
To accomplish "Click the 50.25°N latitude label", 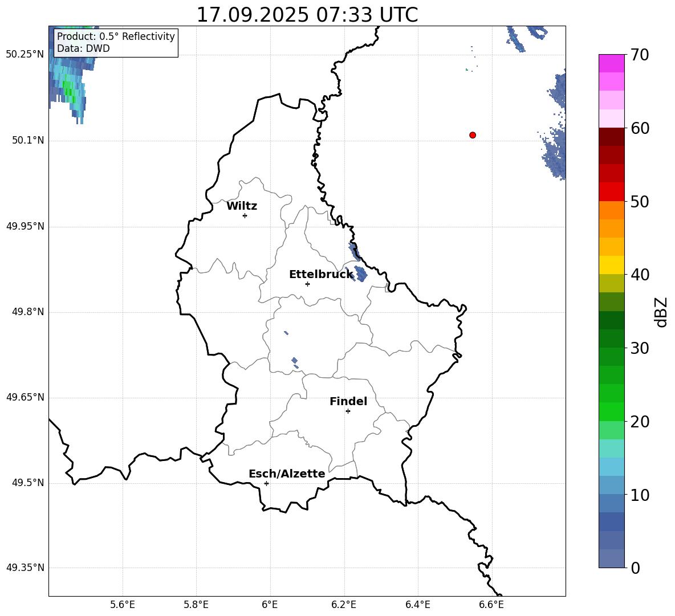I will (x=25, y=55).
